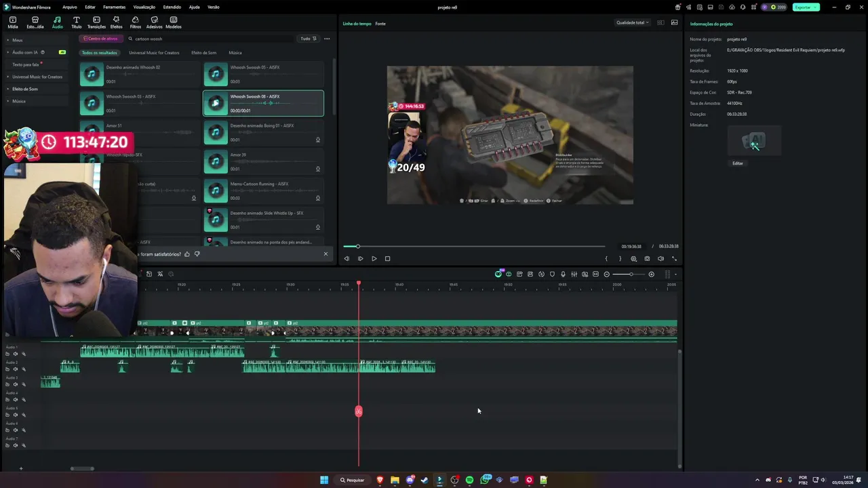Select the Música results filter
This screenshot has height=488, width=868.
(x=235, y=53)
